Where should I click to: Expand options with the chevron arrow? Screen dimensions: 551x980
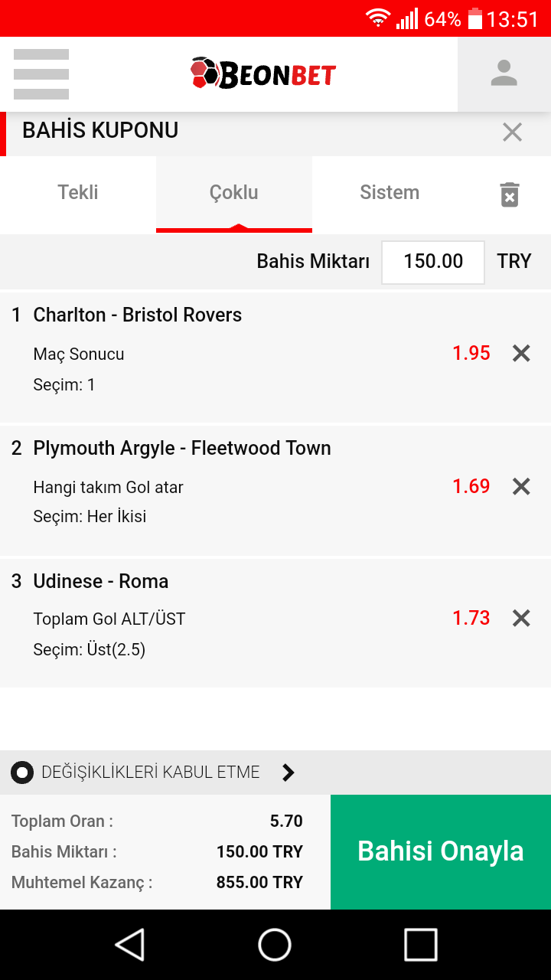point(288,773)
